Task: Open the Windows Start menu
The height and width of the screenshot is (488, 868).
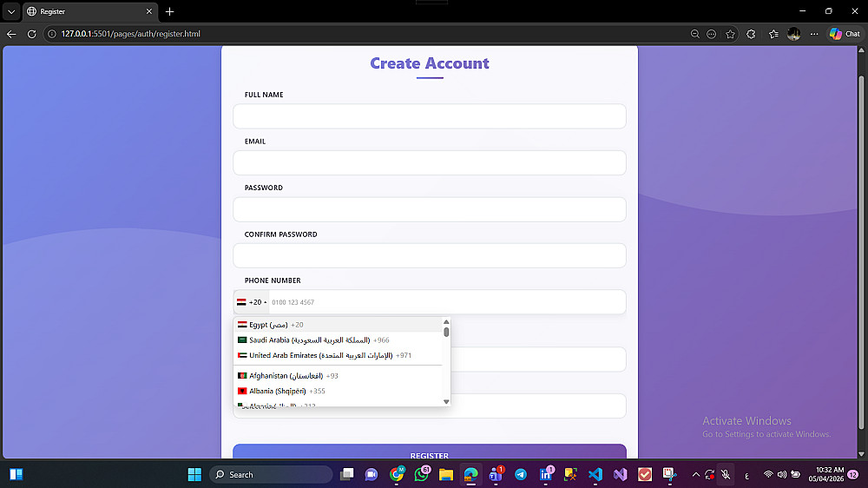Action: point(194,475)
